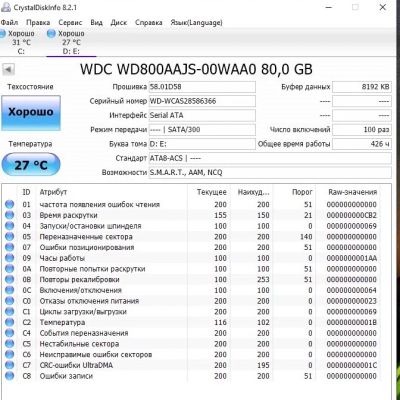Click the Прошивка field 58.01D58
Image resolution: width=400 pixels, height=400 pixels.
202,87
